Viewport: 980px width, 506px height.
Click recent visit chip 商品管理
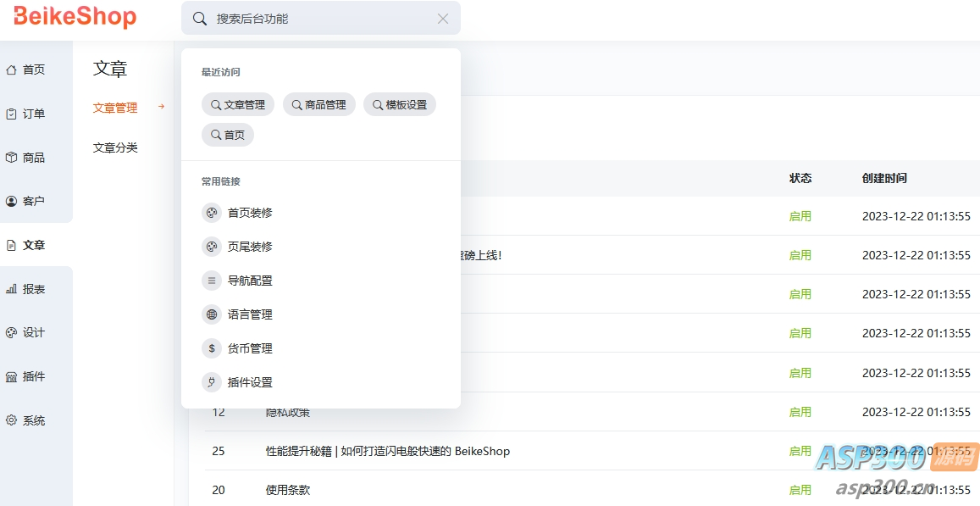(319, 105)
